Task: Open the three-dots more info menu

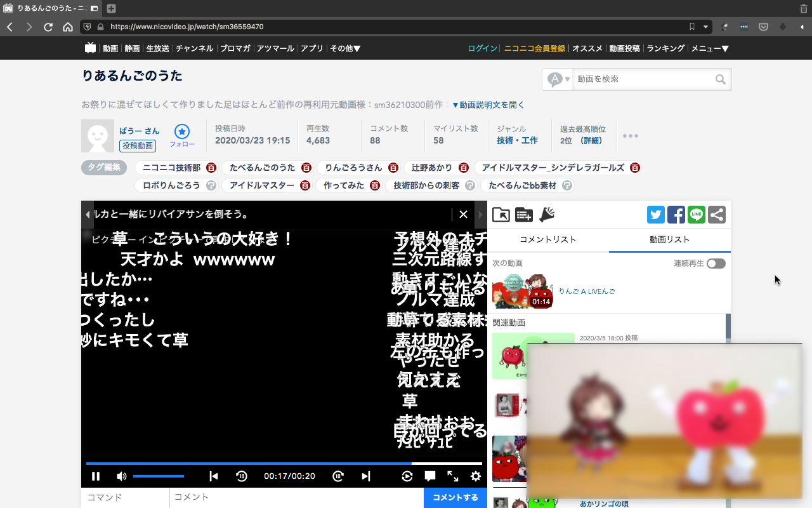Action: tap(631, 136)
